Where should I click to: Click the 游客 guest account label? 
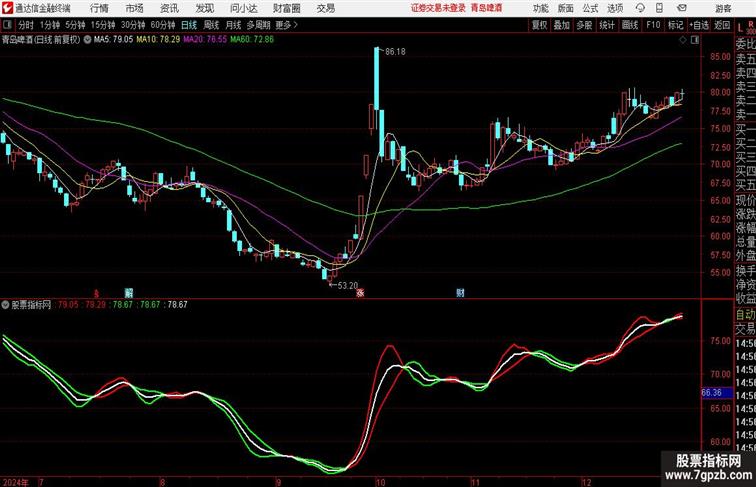point(723,8)
